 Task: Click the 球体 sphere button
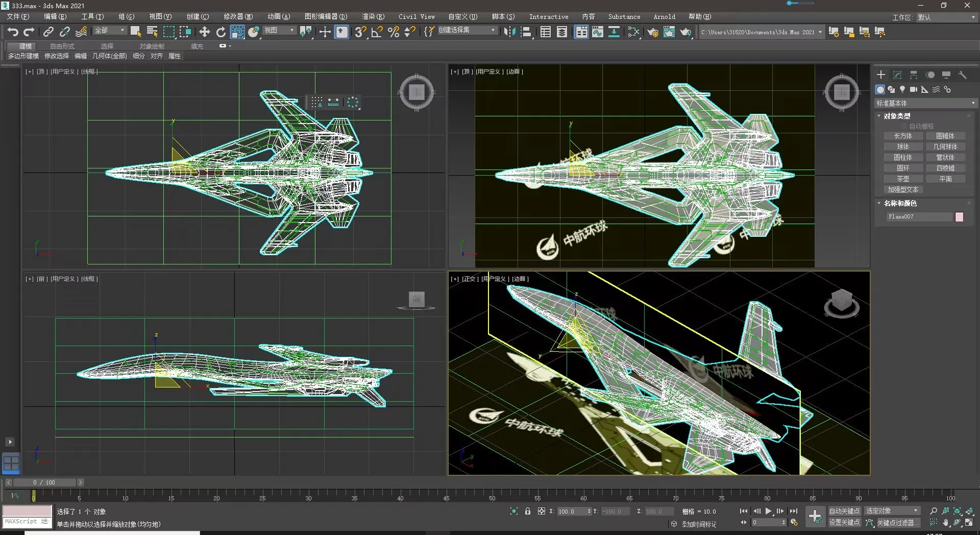(903, 147)
